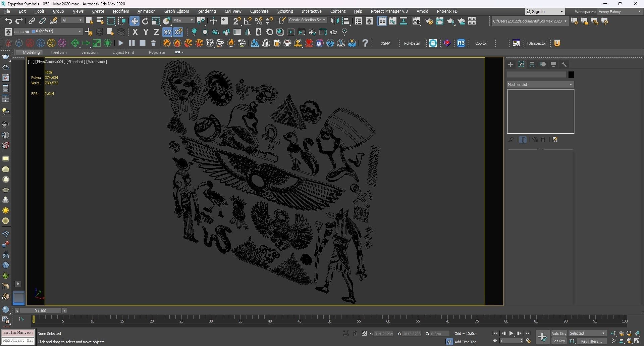Select the Select and Move tool
644x349 pixels.
(134, 21)
